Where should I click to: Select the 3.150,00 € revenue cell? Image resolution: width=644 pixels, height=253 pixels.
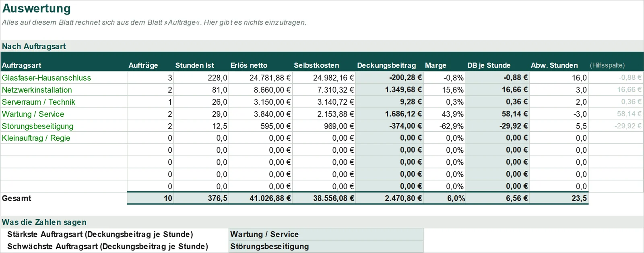tap(261, 102)
